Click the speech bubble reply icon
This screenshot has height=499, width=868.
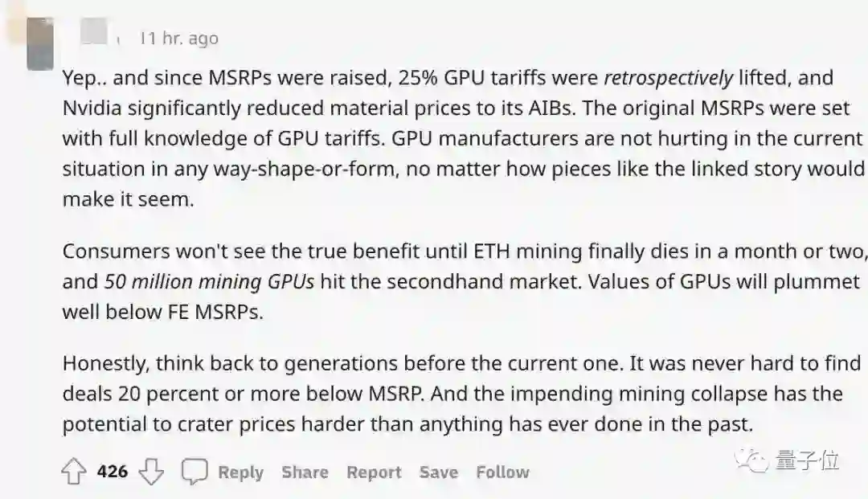(x=194, y=472)
